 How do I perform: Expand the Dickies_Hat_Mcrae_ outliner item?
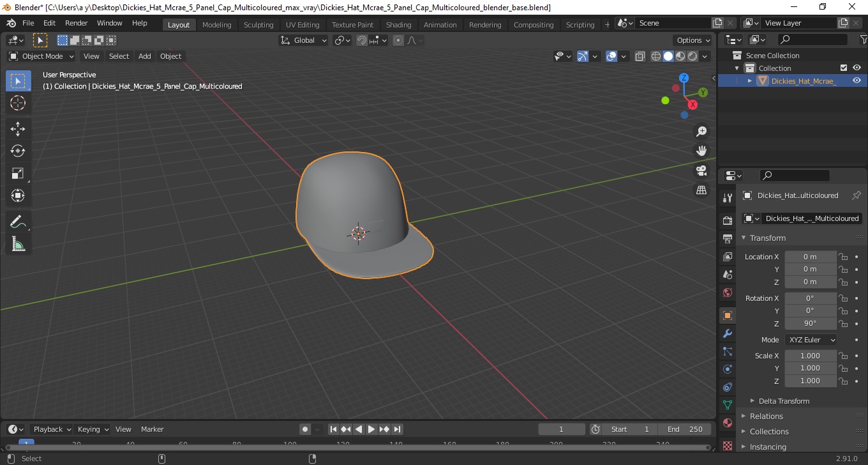pos(750,80)
